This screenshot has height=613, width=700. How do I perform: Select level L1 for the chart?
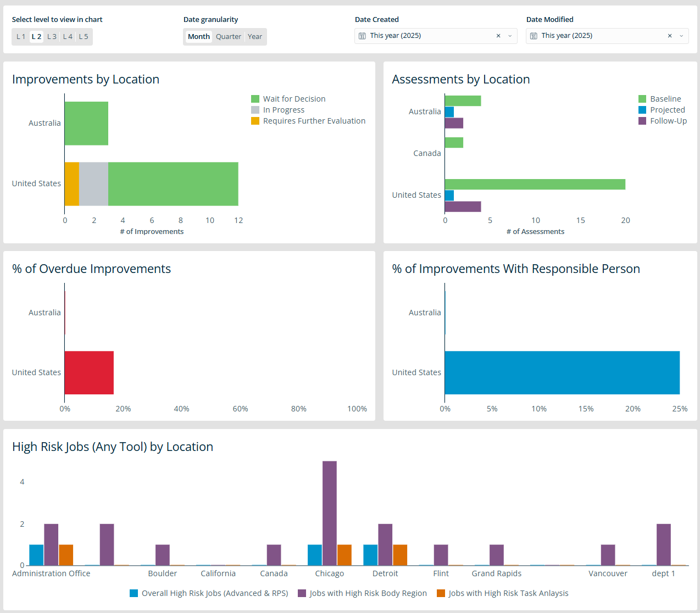click(21, 37)
